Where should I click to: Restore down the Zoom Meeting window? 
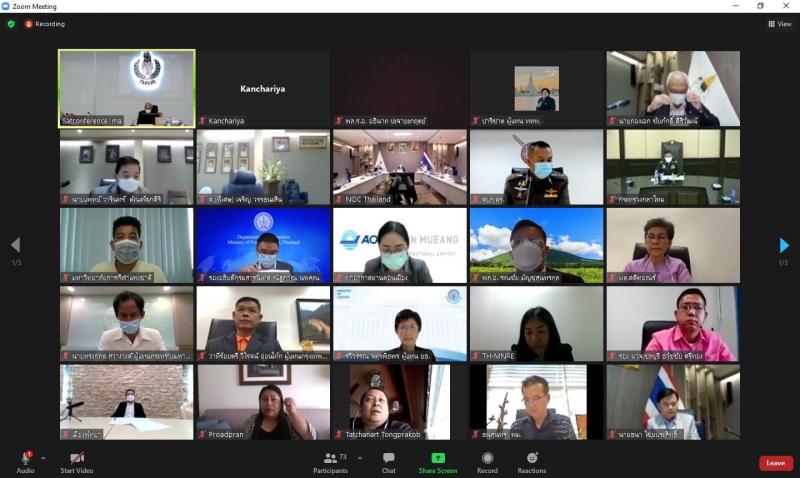[x=761, y=6]
